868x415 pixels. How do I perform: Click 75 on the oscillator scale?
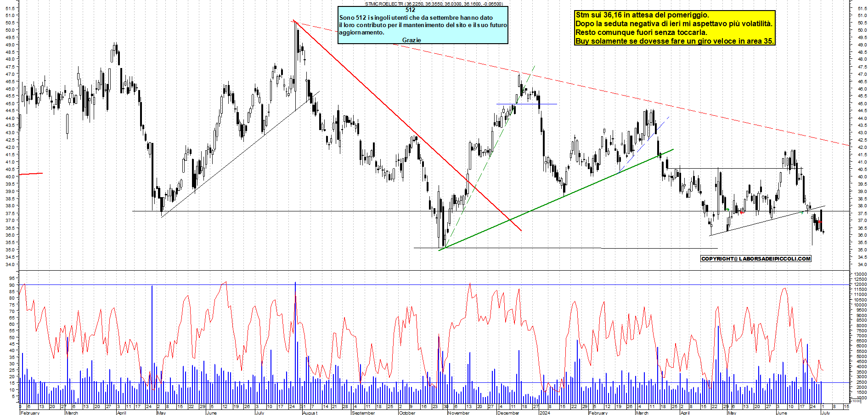(12, 304)
